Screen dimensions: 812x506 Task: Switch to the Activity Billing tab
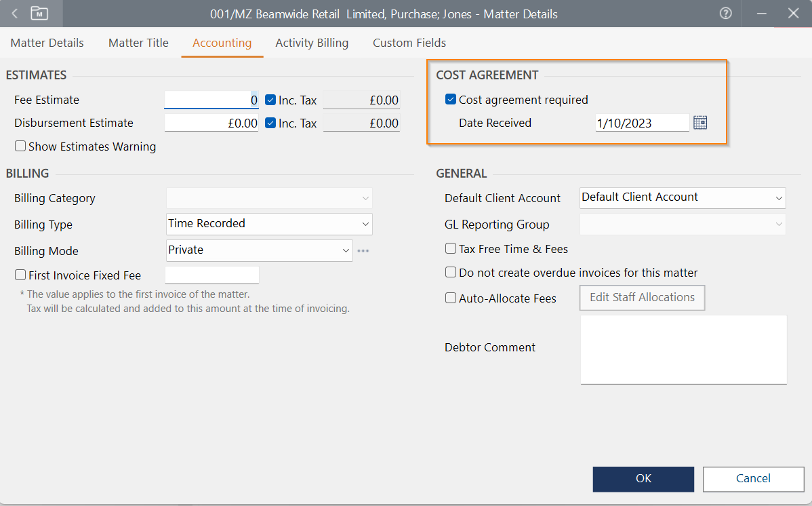pyautogui.click(x=312, y=43)
